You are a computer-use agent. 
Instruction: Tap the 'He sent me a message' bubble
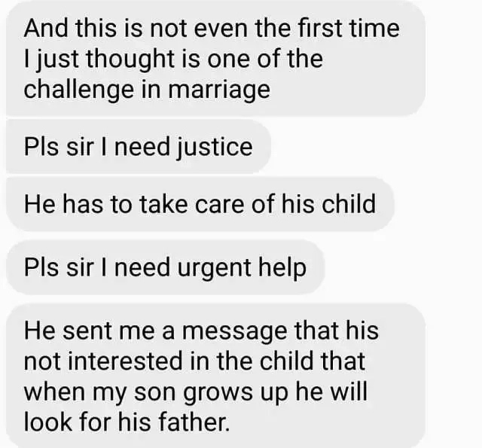tap(216, 376)
